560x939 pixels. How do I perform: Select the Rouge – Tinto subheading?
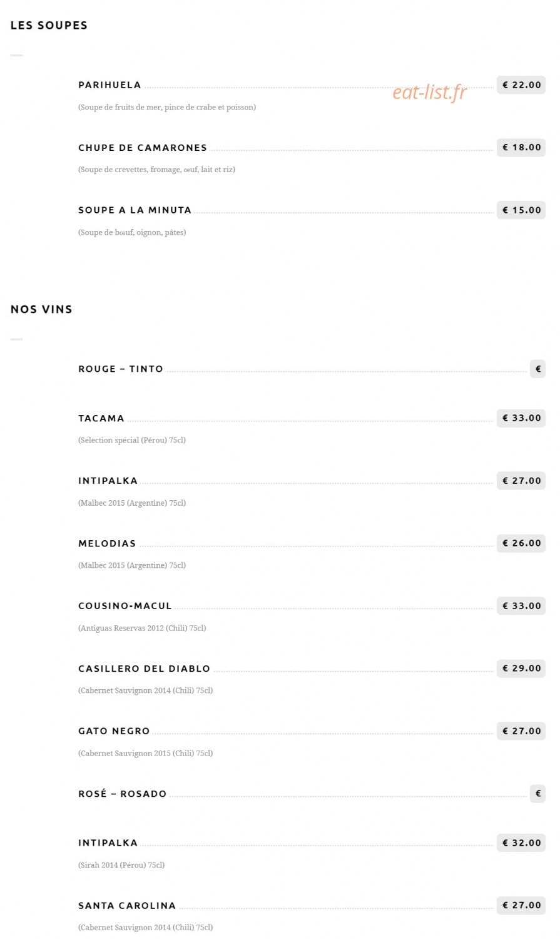tap(121, 369)
